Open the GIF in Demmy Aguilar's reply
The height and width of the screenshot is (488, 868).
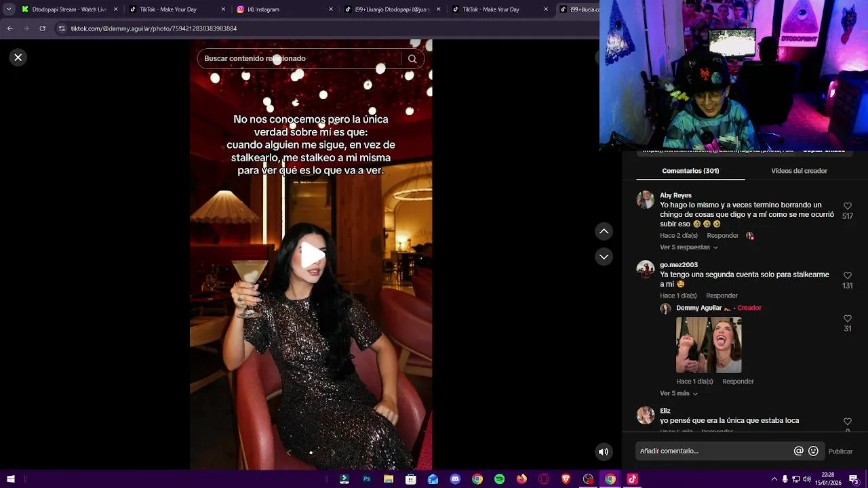pyautogui.click(x=709, y=345)
